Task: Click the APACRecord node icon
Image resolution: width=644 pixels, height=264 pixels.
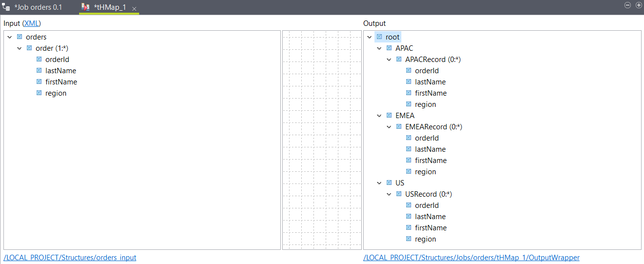Action: (x=399, y=60)
